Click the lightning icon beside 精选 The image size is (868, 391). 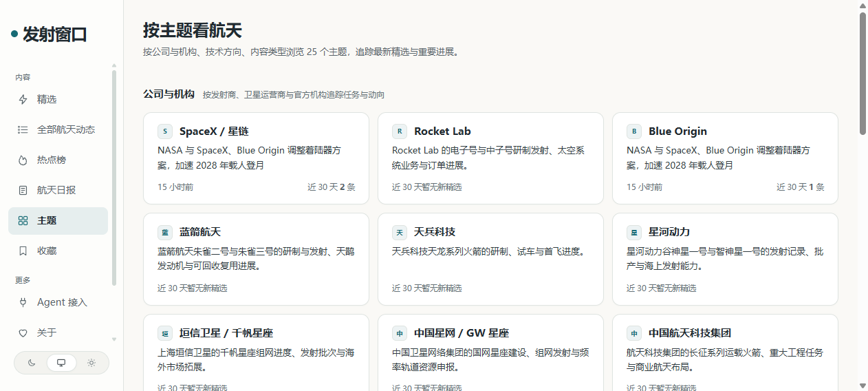23,99
